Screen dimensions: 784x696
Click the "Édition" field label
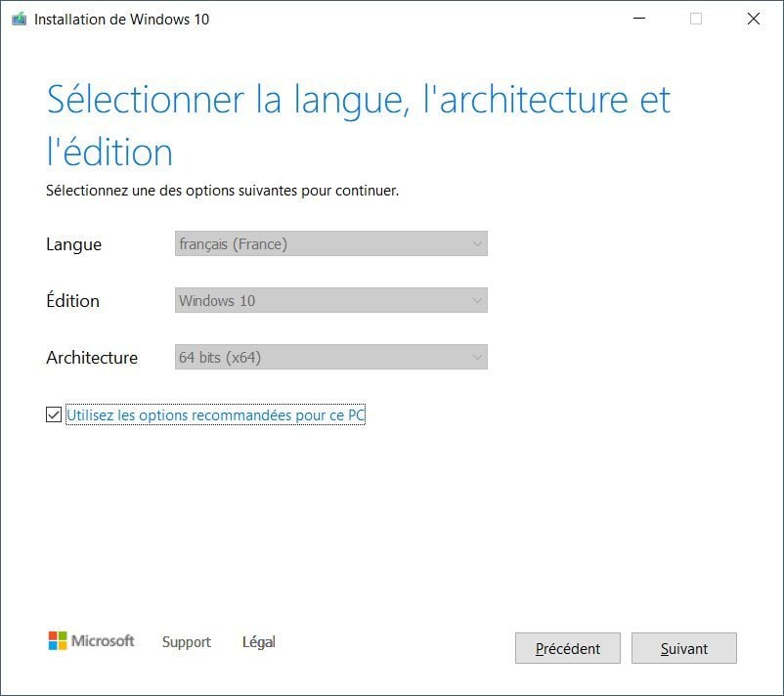click(73, 300)
